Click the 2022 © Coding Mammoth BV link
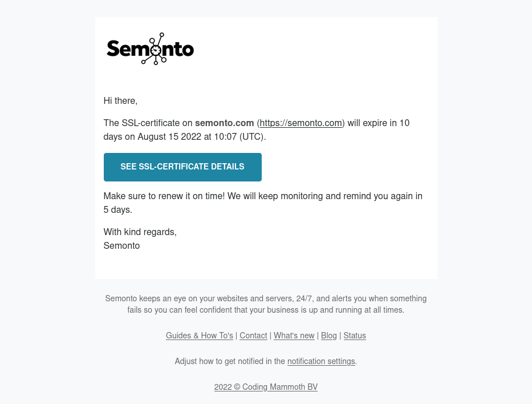Image resolution: width=532 pixels, height=404 pixels. (x=266, y=387)
